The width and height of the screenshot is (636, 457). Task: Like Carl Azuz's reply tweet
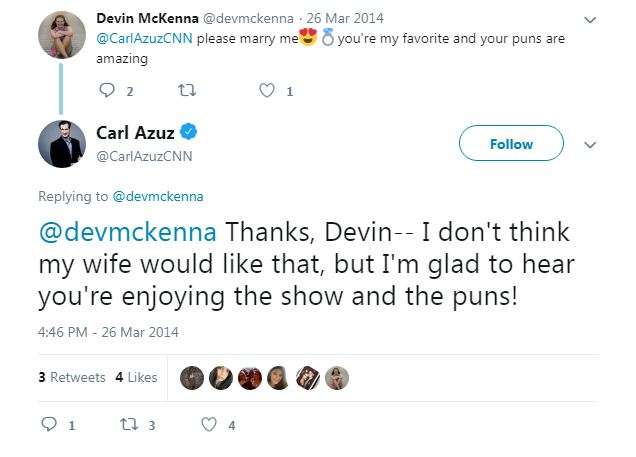pos(209,425)
